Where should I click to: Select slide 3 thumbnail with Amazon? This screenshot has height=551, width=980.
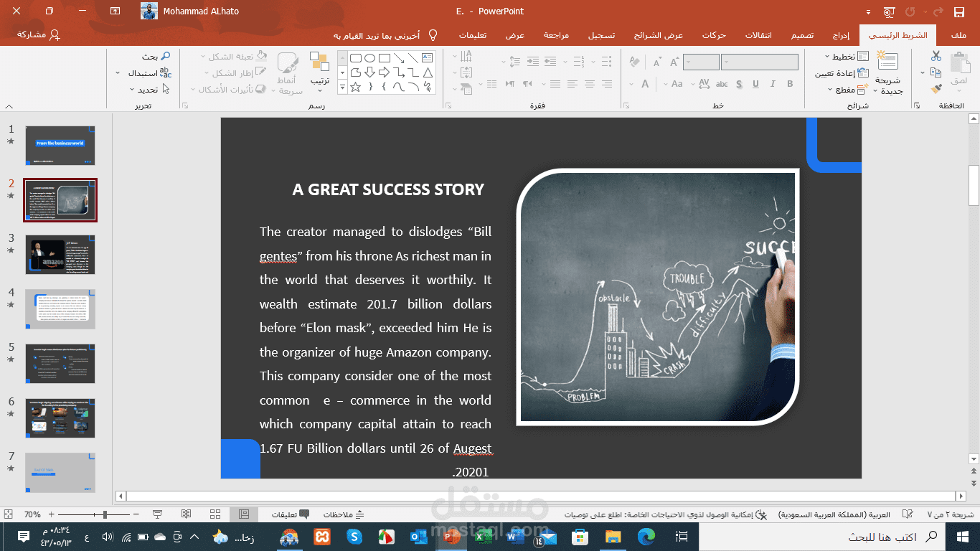pos(60,254)
